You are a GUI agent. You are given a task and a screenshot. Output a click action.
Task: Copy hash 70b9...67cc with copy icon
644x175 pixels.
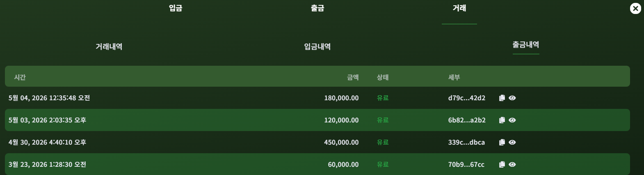502,164
